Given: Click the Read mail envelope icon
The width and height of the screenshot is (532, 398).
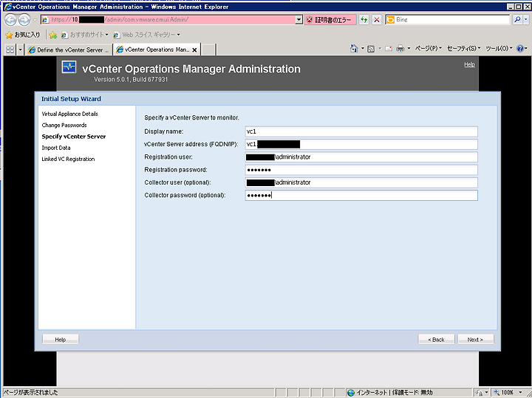Looking at the screenshot, I should (x=389, y=49).
